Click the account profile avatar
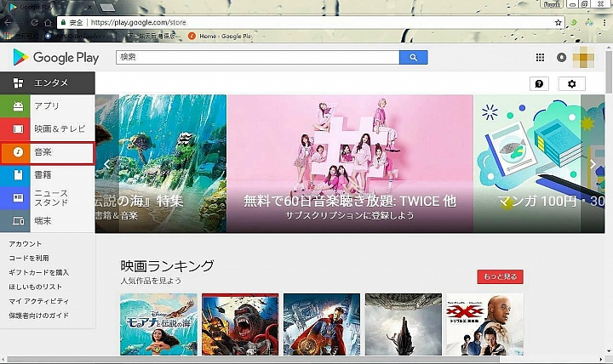 (x=583, y=58)
